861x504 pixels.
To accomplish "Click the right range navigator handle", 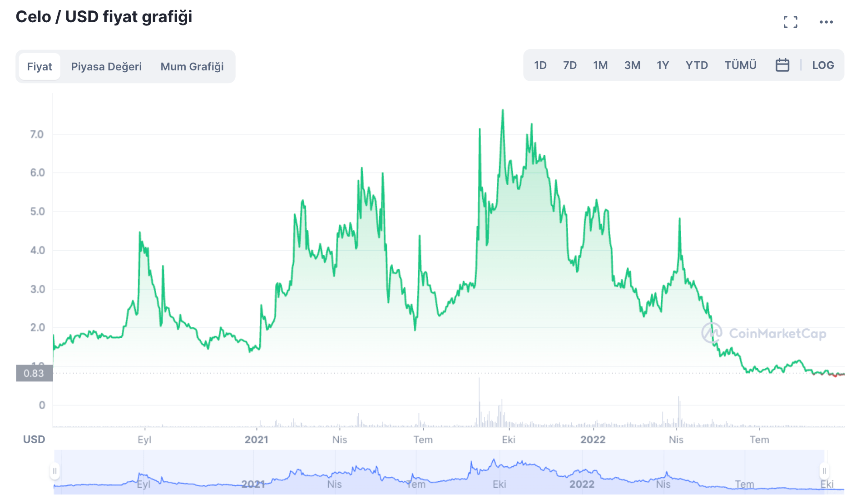I will [824, 471].
